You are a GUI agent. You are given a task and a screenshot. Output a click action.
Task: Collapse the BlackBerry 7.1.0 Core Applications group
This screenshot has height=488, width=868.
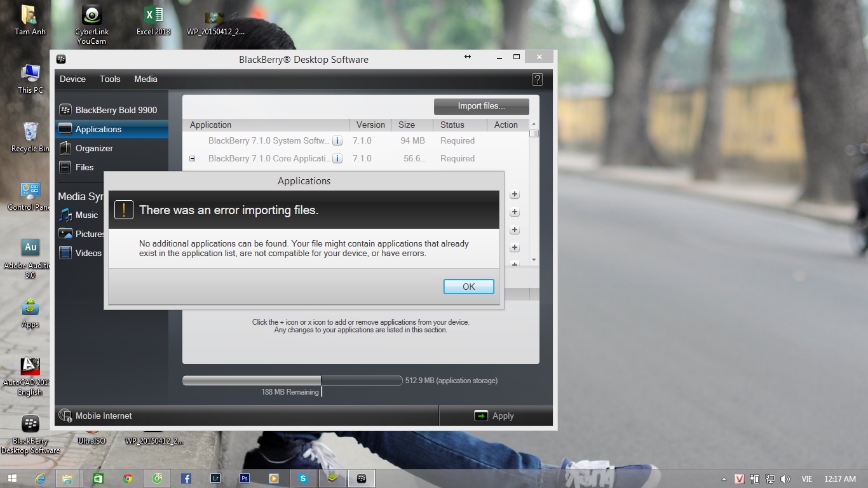pos(193,159)
